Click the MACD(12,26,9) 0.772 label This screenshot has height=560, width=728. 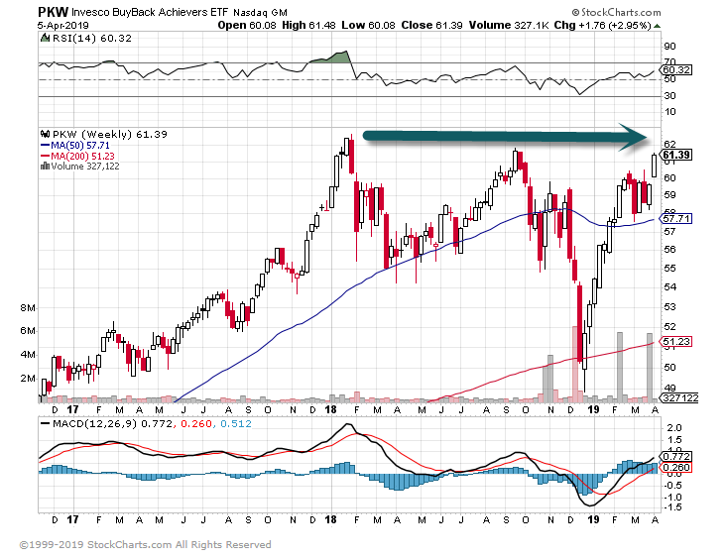click(112, 423)
